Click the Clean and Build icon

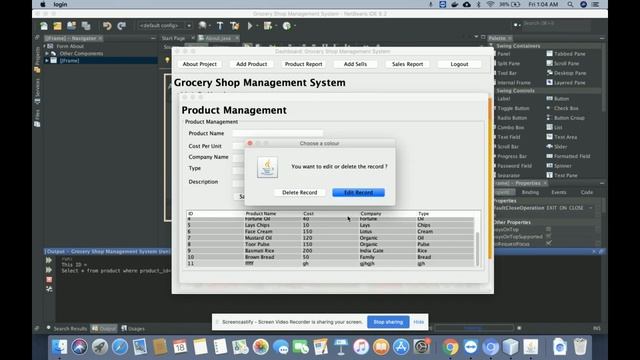coord(234,26)
